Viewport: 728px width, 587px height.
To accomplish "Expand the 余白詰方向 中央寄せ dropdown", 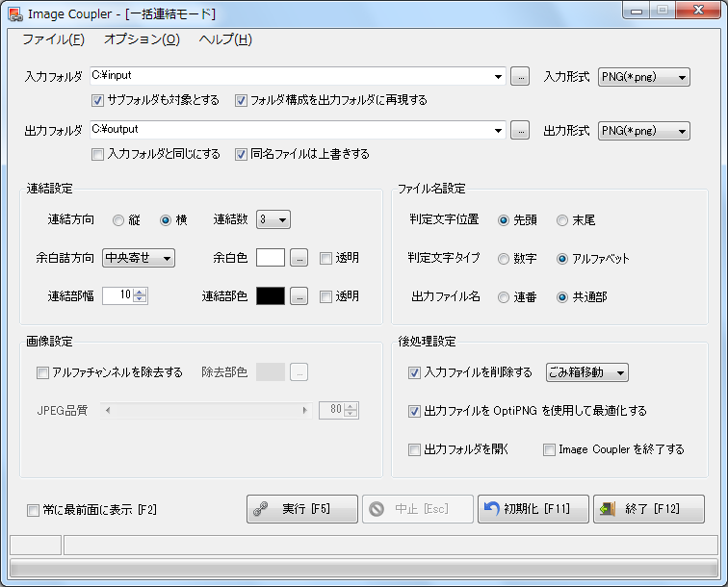I will coord(139,258).
